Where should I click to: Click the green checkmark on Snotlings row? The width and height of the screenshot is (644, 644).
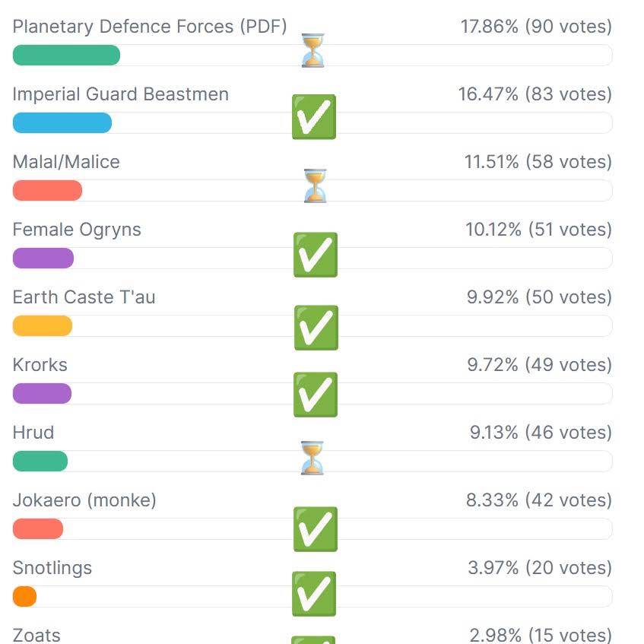pyautogui.click(x=314, y=594)
